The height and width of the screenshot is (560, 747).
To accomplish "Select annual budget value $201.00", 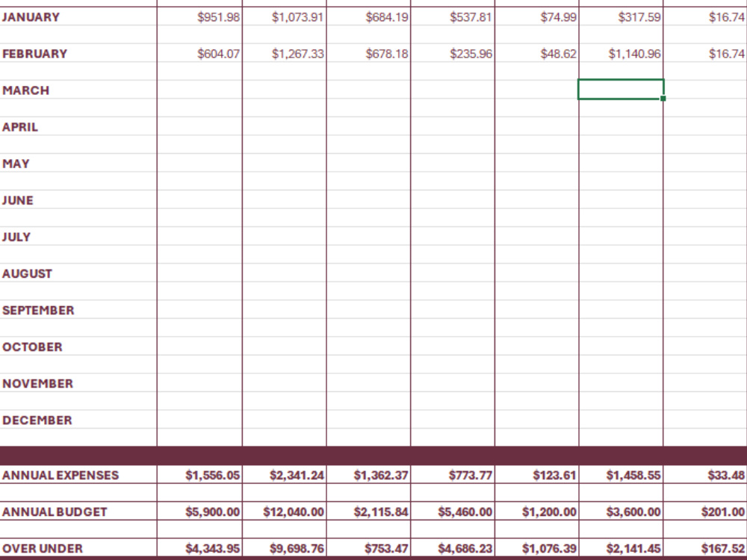I will (x=706, y=512).
